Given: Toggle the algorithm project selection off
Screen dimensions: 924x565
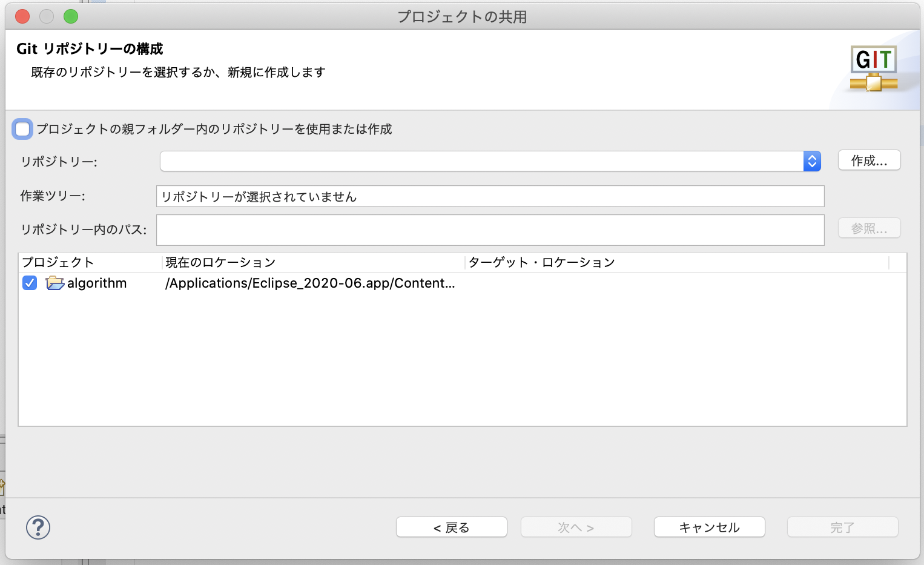Looking at the screenshot, I should (29, 283).
